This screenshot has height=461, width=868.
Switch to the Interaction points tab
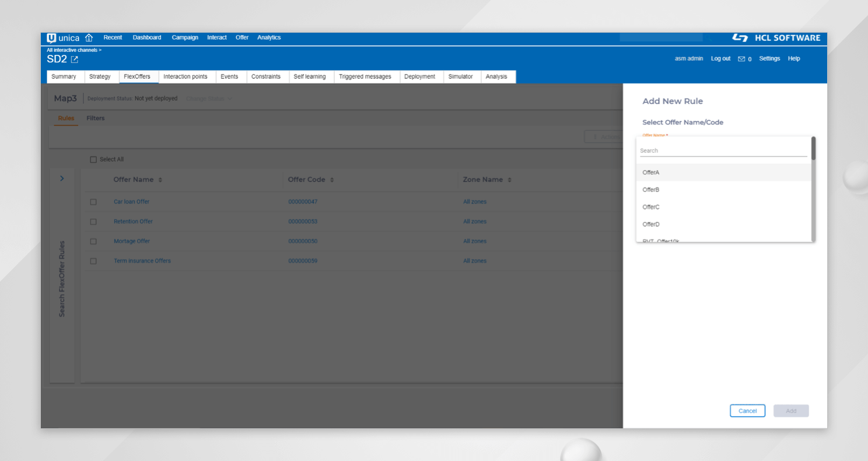point(185,77)
